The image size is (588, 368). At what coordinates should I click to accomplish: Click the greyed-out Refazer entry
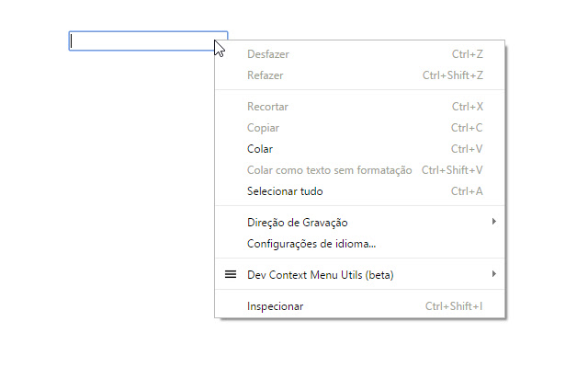359,75
